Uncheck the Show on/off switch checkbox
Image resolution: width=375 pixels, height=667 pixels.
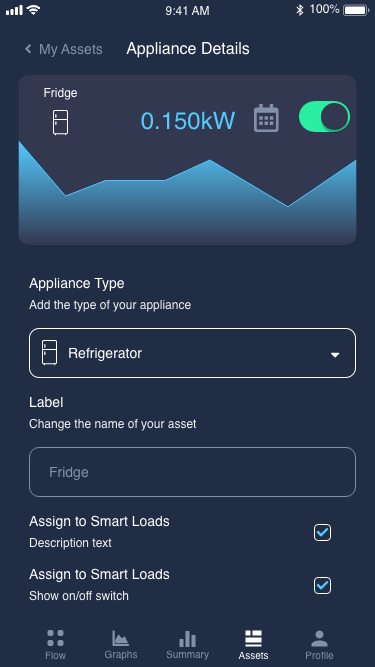[322, 585]
